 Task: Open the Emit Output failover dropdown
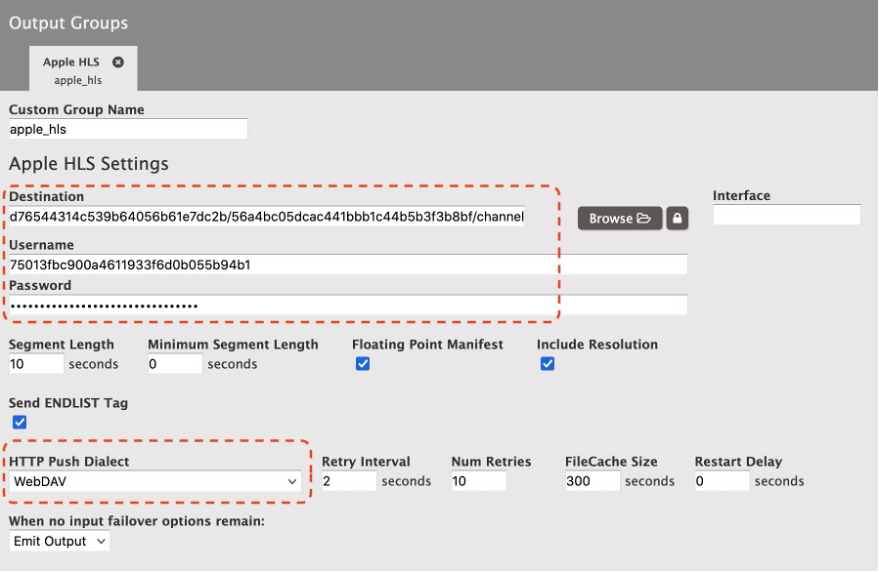[x=59, y=541]
